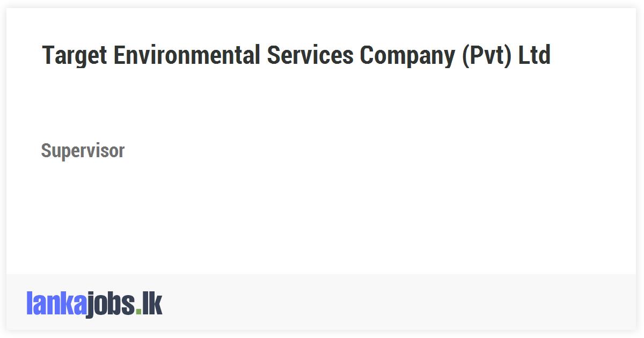Click the lankajobs.lk logo
644x338 pixels.
94,304
